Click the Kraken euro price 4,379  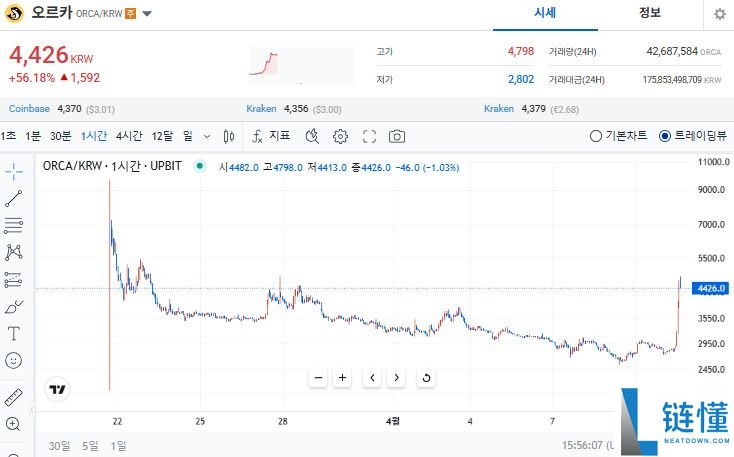click(x=534, y=109)
